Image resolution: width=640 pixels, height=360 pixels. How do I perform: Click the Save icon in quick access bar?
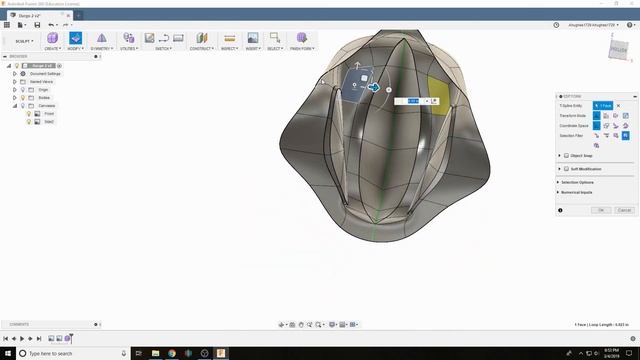tap(37, 25)
